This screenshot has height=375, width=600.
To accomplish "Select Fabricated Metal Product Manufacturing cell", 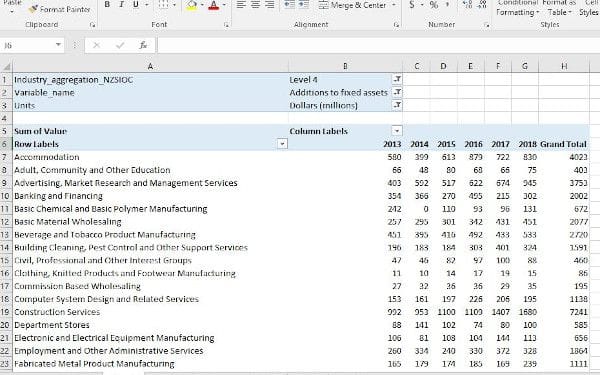I will 150,364.
